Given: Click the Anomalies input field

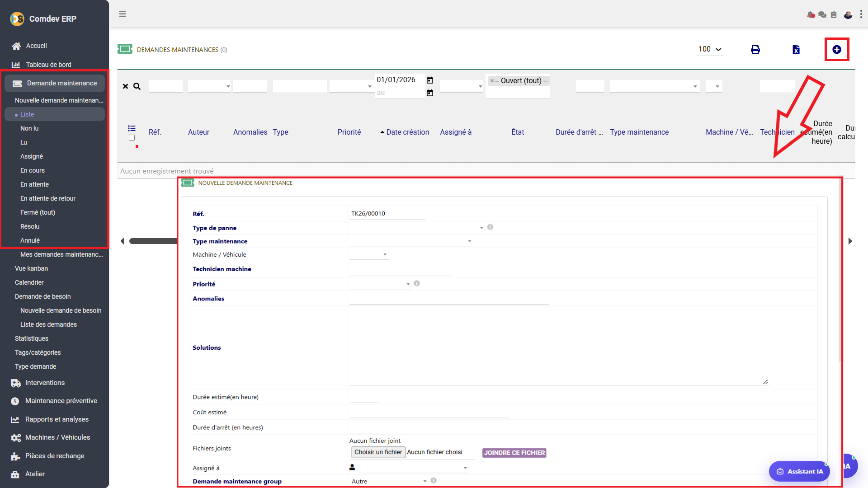Looking at the screenshot, I should 449,299.
